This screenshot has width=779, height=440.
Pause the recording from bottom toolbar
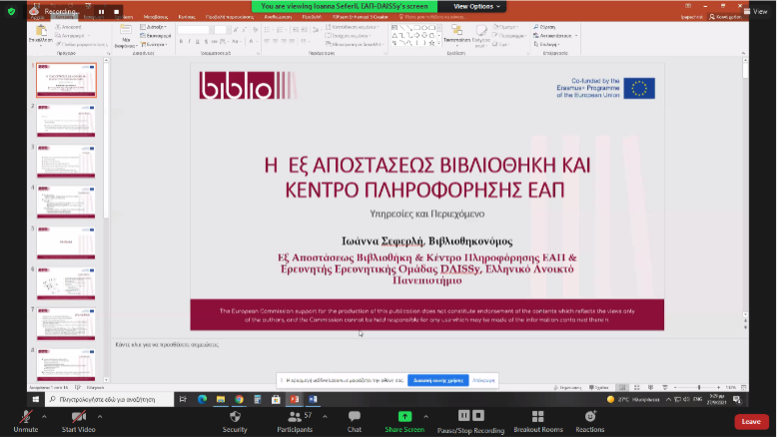464,416
